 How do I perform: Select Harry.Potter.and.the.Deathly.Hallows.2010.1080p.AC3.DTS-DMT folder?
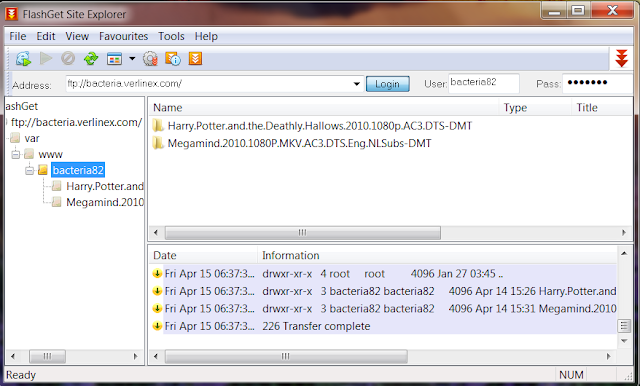pyautogui.click(x=320, y=126)
